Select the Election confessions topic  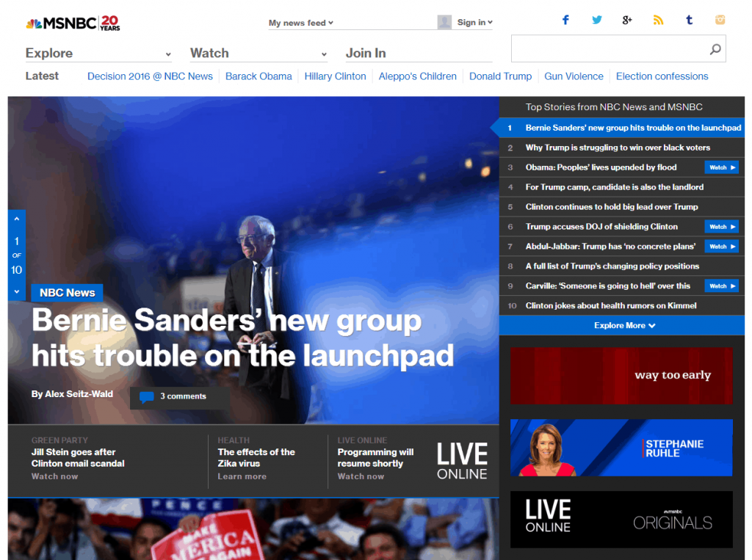tap(662, 76)
